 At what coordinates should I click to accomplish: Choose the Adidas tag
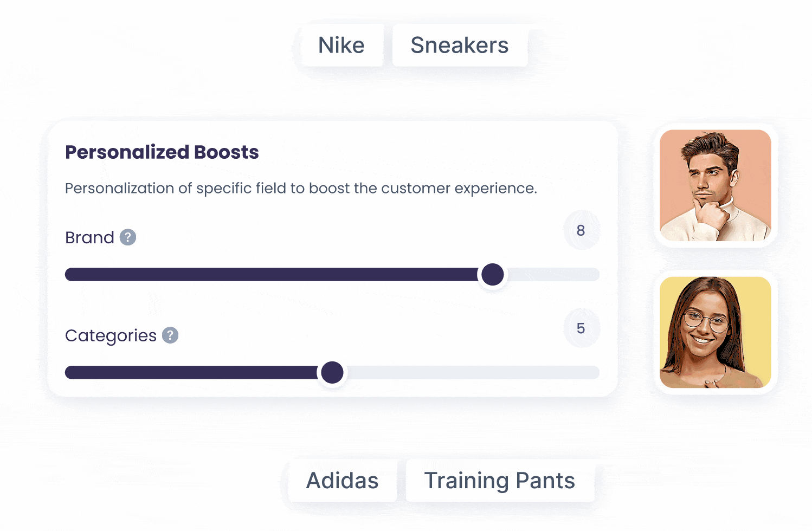[x=342, y=481]
